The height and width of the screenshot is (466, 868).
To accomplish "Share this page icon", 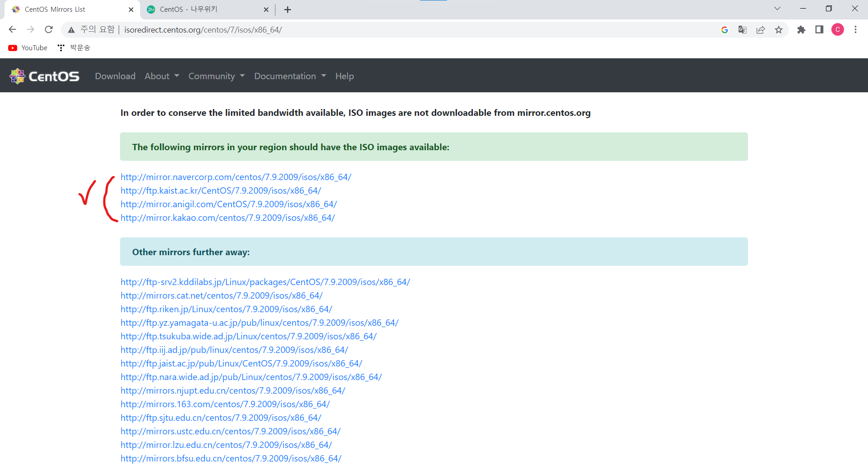I will pyautogui.click(x=761, y=30).
